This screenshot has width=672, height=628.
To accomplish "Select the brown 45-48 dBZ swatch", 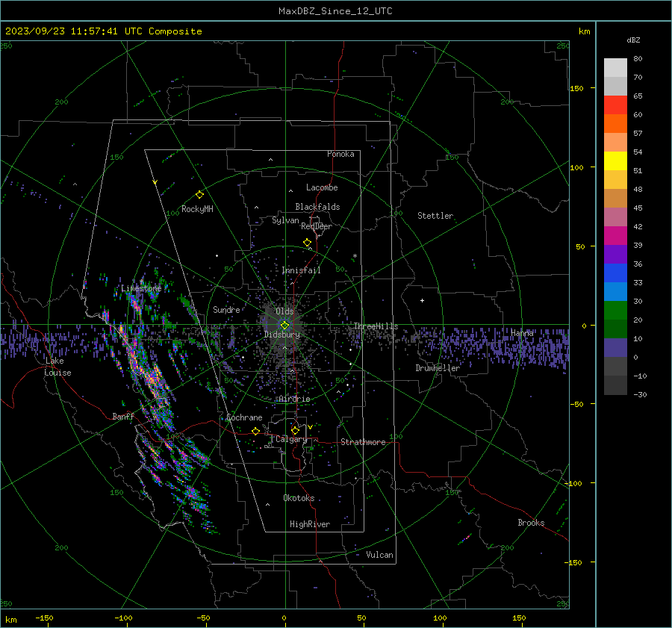I will click(x=615, y=199).
